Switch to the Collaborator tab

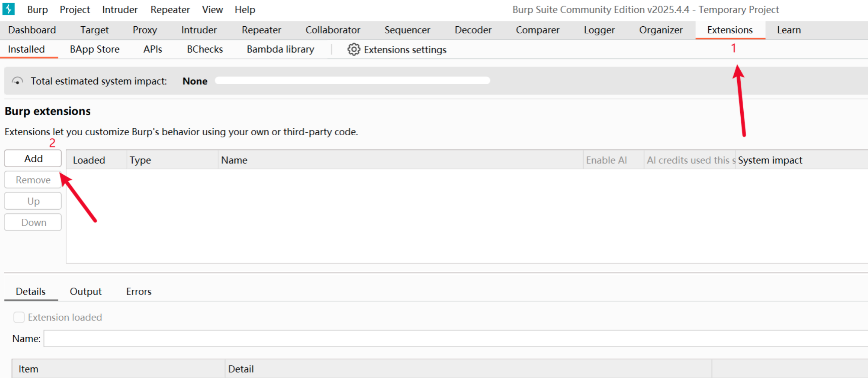point(333,30)
